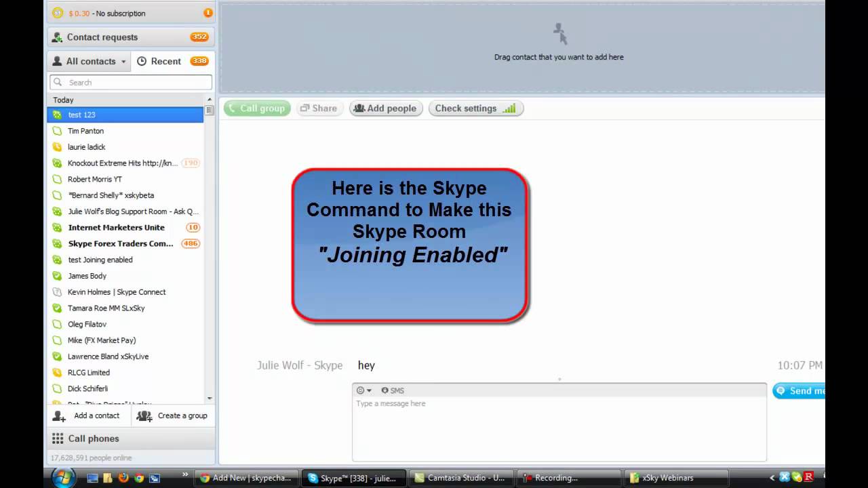Click the Skype credit coin icon
The image size is (868, 488).
coord(58,13)
